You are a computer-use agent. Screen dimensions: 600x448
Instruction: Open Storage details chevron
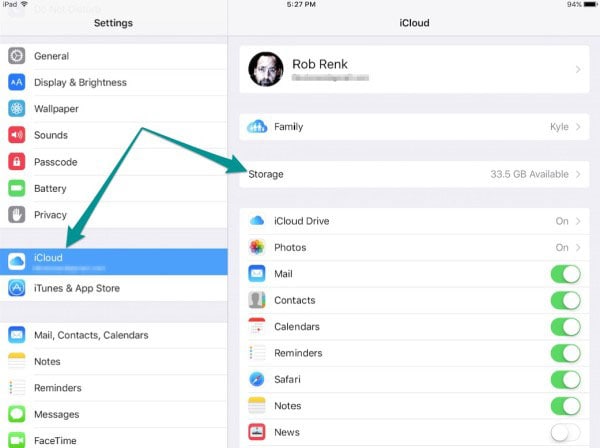tap(578, 174)
